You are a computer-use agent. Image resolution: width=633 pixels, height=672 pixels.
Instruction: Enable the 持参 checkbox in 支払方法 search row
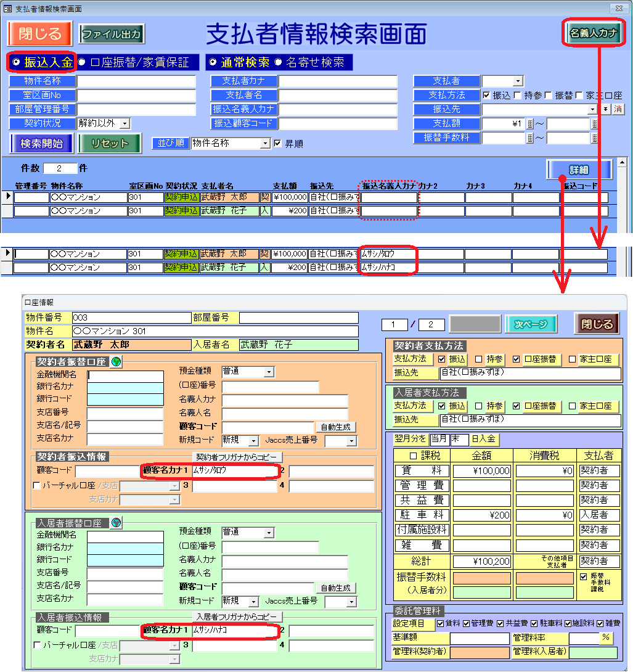517,96
